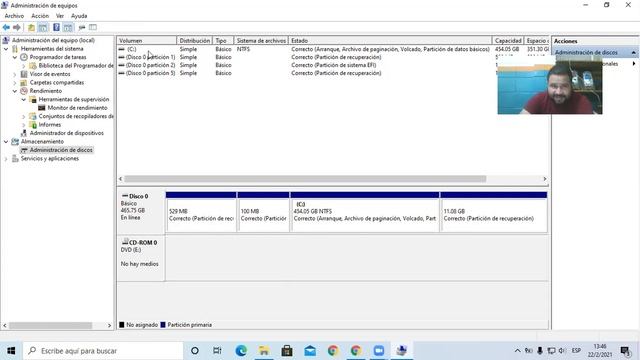
Task: Select Administrador de dispositivos
Action: (x=67, y=133)
